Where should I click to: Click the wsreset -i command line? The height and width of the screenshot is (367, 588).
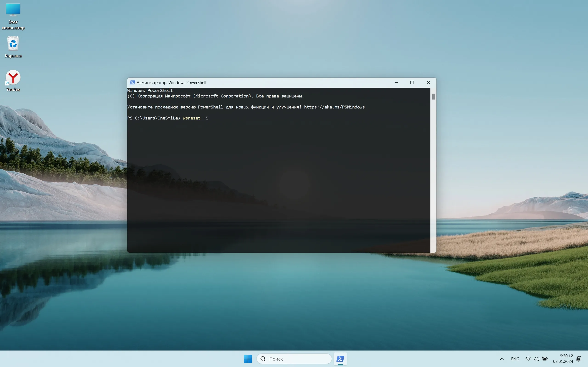[x=195, y=118]
